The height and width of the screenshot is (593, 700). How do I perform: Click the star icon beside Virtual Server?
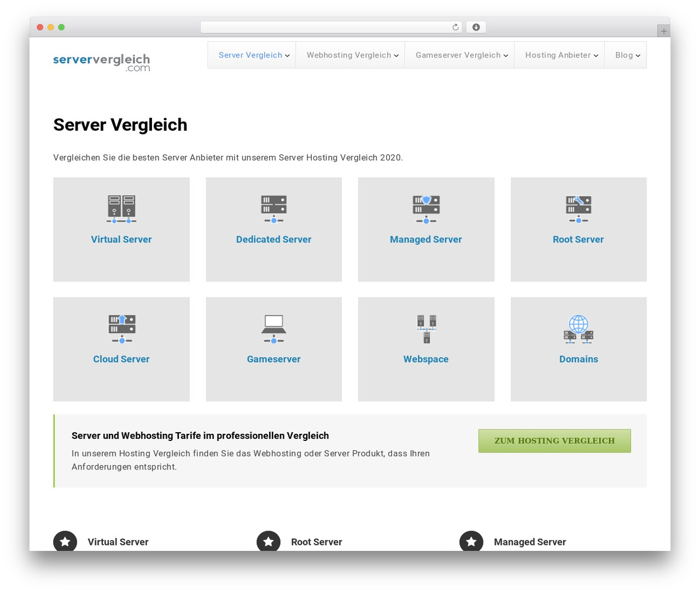65,542
